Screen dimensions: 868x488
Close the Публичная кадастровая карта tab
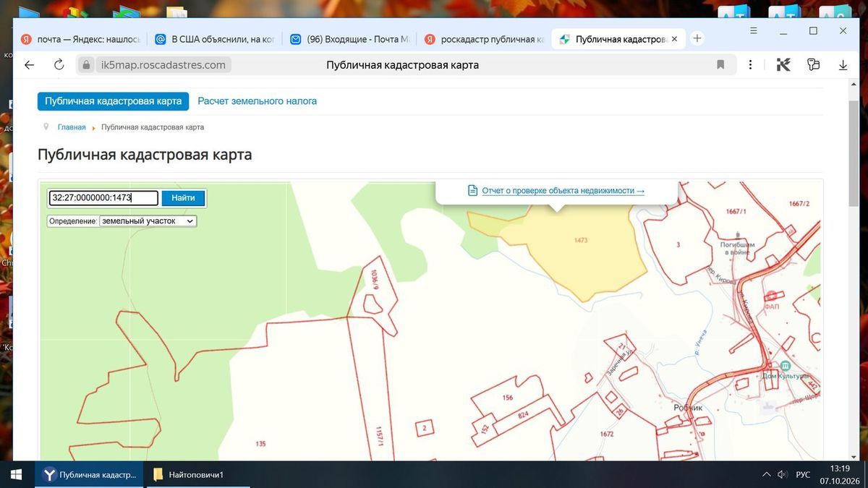675,39
